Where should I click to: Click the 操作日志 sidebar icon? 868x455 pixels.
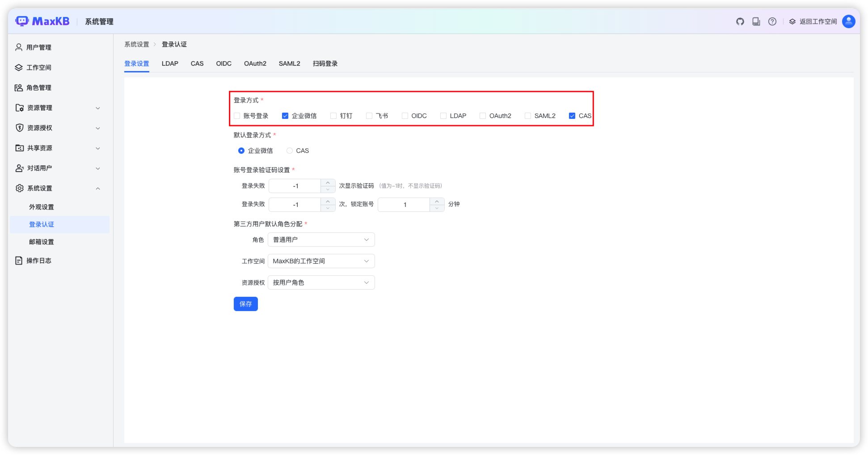(18, 260)
